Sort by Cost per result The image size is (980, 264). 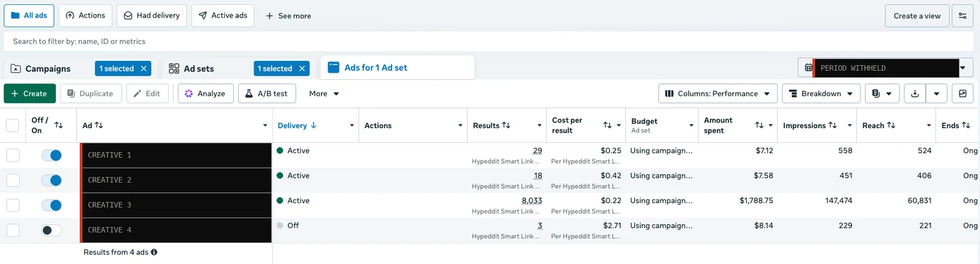608,125
